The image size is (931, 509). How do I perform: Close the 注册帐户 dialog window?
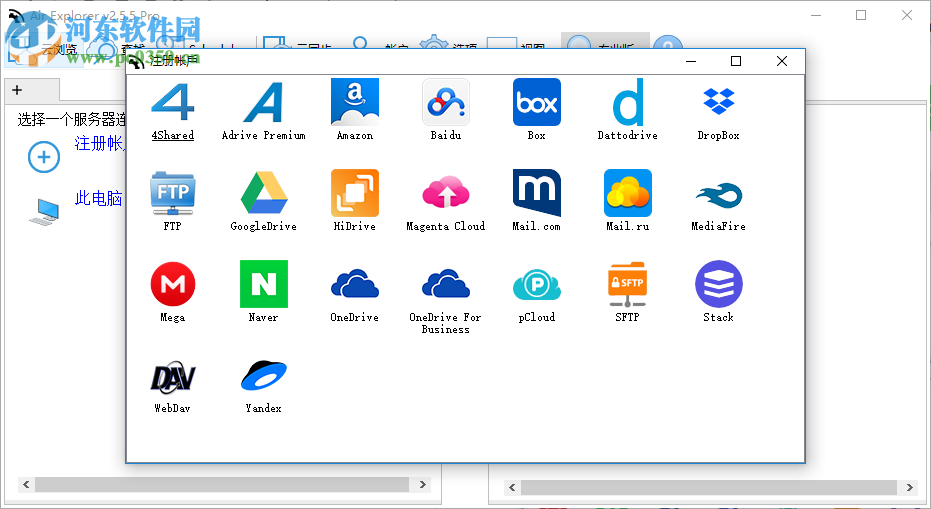[x=782, y=61]
